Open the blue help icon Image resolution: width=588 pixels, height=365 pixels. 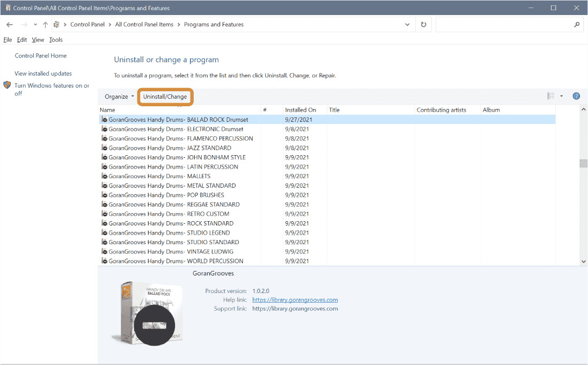coord(576,96)
